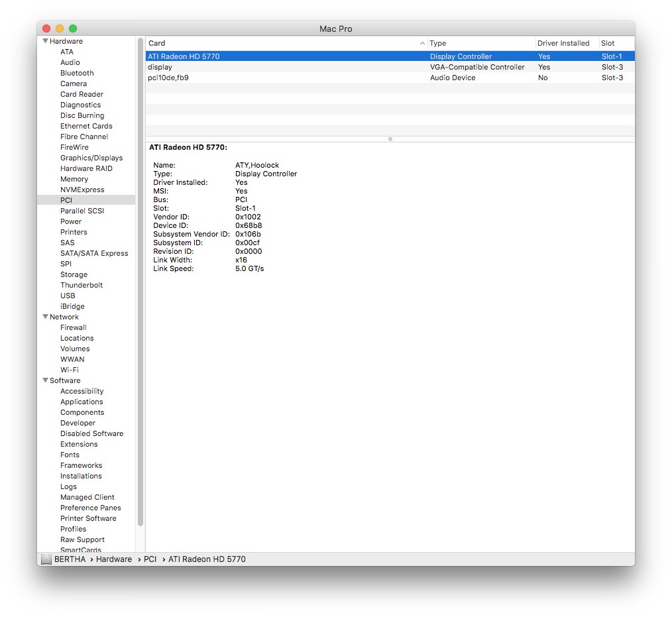Image resolution: width=672 pixels, height=619 pixels.
Task: Select Printer Software in the sidebar
Action: pos(88,518)
